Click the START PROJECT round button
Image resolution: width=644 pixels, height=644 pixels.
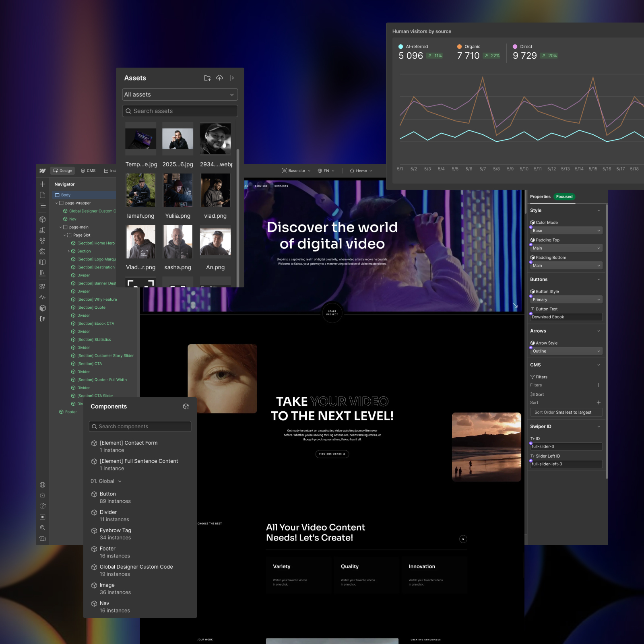[x=332, y=313]
